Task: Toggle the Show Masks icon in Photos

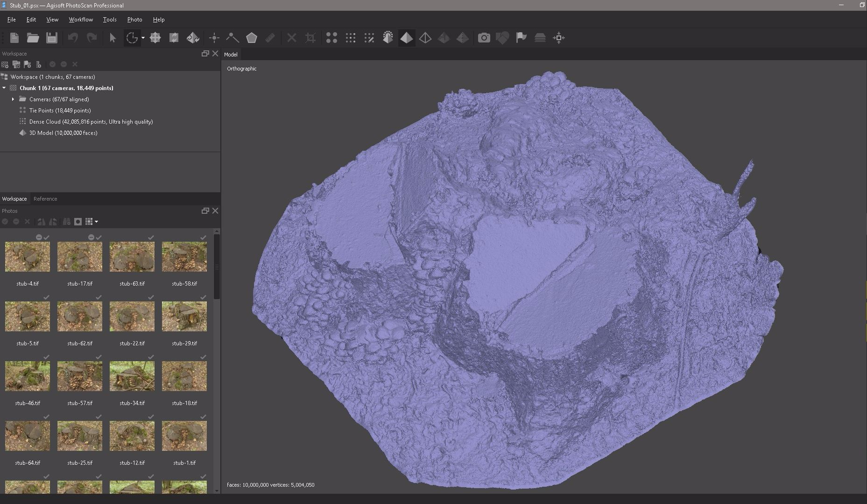Action: tap(78, 222)
